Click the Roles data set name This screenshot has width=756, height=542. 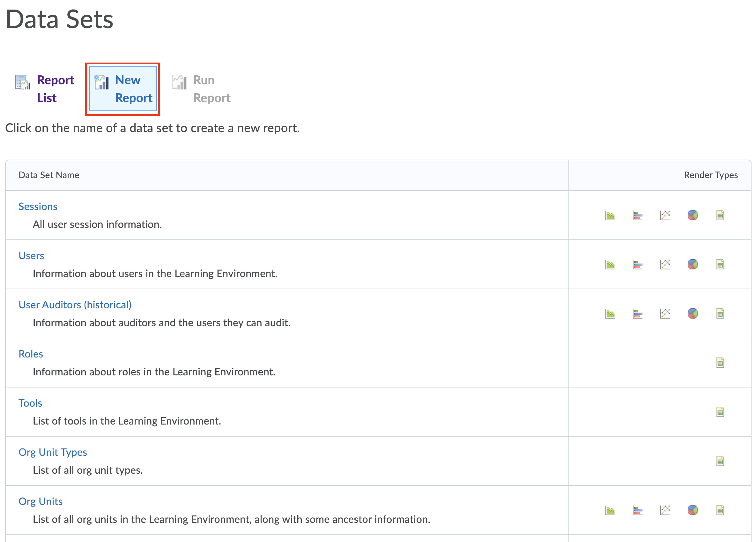pyautogui.click(x=31, y=354)
